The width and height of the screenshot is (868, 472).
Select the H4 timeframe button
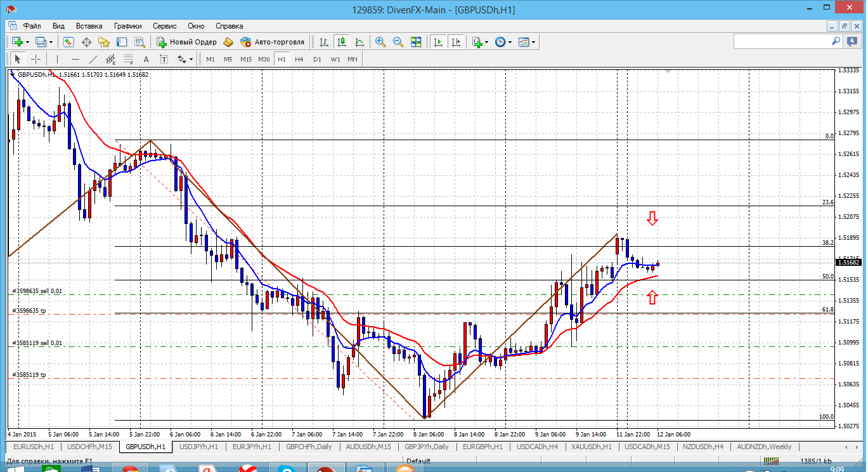(x=299, y=59)
